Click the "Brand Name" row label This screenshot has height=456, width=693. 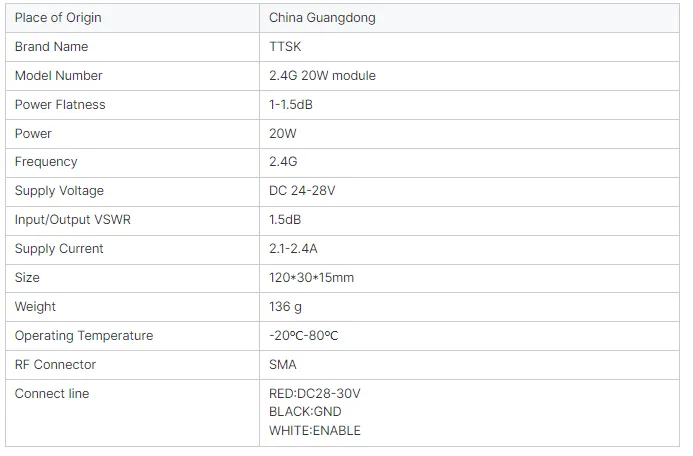[51, 47]
